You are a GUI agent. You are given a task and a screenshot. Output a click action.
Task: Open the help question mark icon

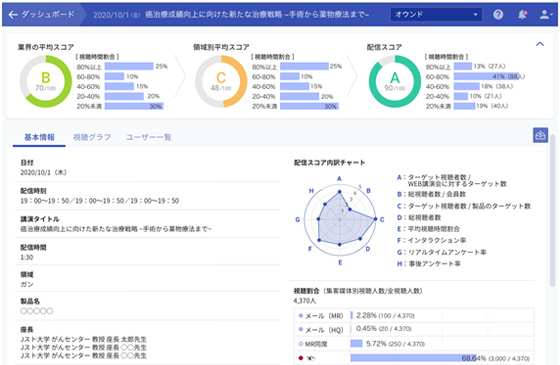click(x=498, y=15)
